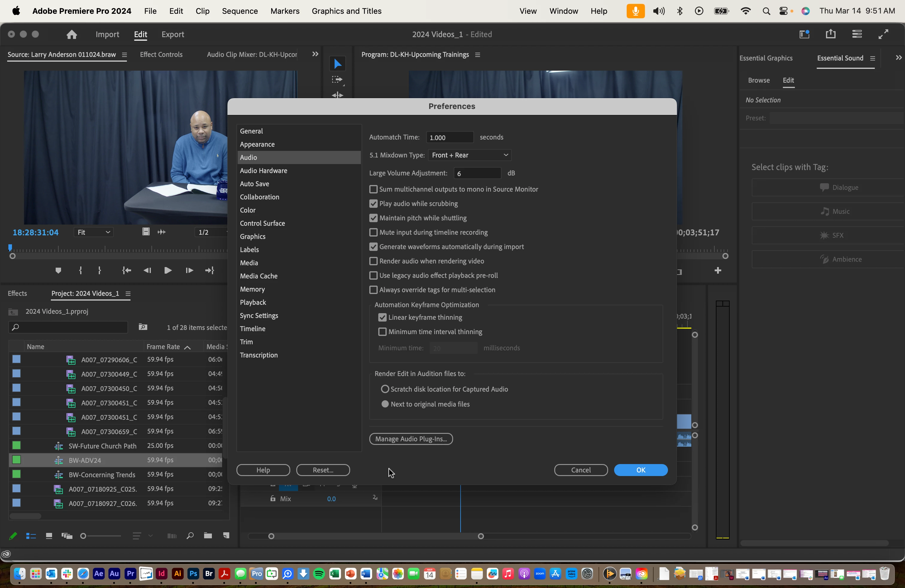Open the 5.1 Mixdown Type dropdown

point(469,155)
